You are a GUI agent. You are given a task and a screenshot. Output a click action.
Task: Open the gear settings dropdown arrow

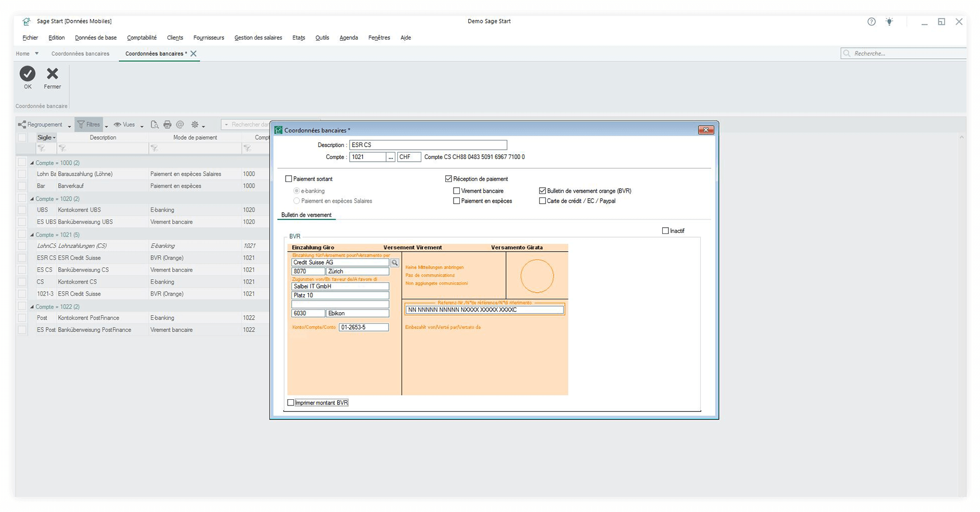(203, 126)
